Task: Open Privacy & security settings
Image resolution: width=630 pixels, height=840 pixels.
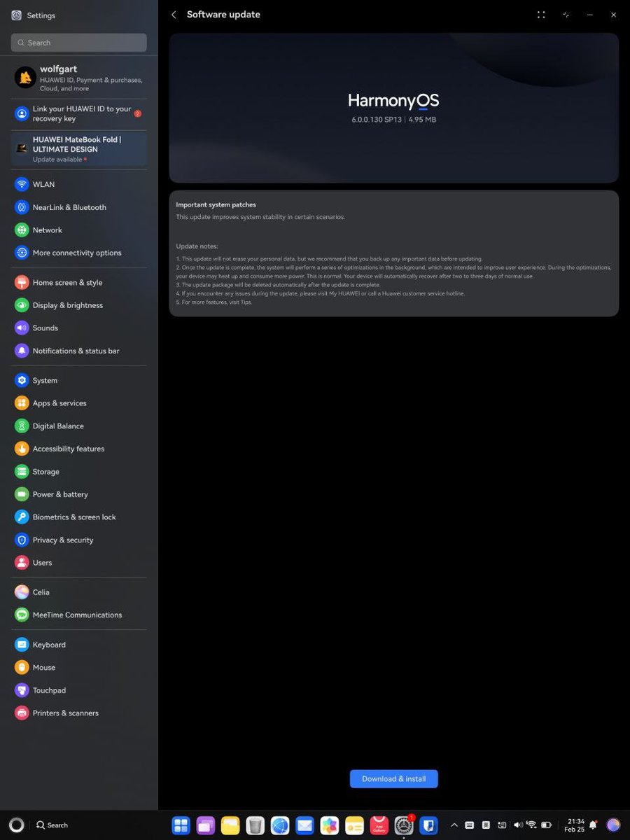Action: (x=78, y=540)
